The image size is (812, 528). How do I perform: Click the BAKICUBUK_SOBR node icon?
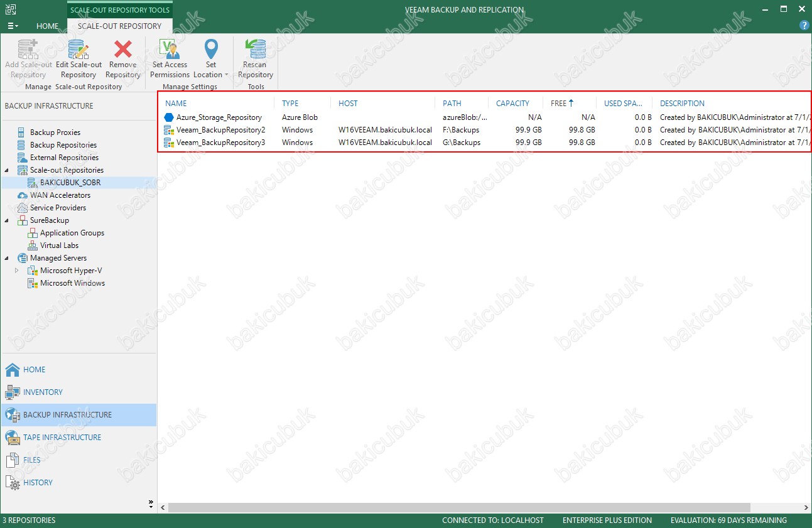coord(32,183)
